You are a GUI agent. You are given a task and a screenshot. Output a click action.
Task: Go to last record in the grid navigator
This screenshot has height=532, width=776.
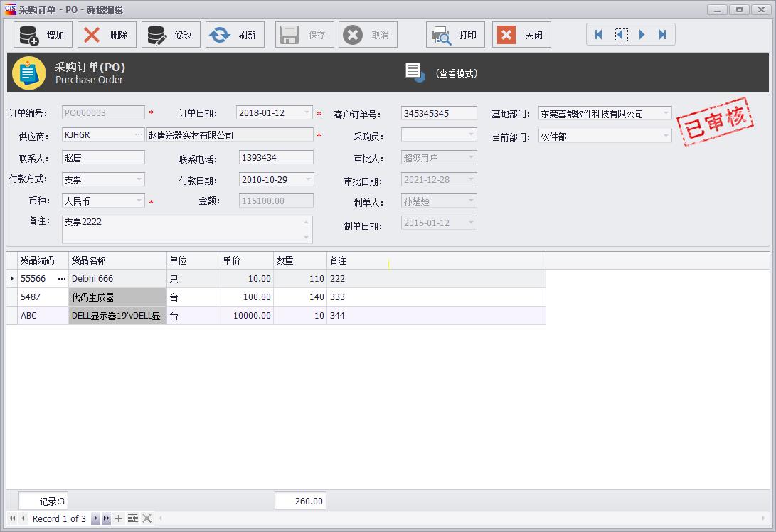click(x=107, y=518)
